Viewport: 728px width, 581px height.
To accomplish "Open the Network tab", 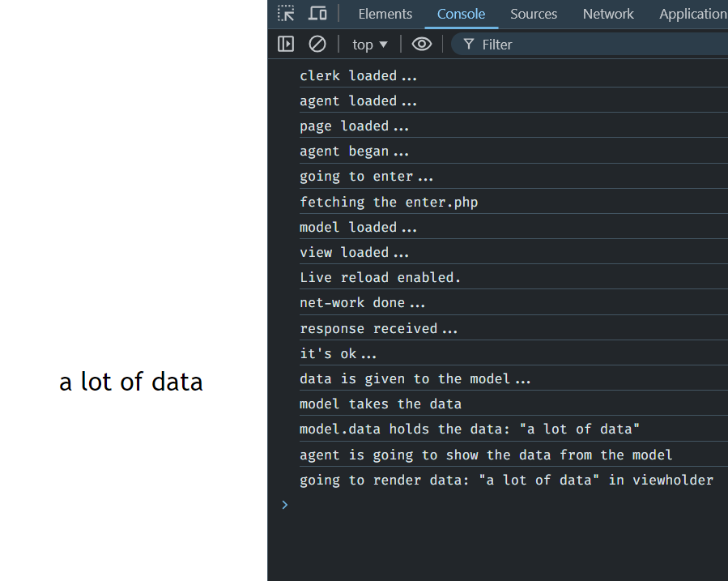I will tap(608, 14).
